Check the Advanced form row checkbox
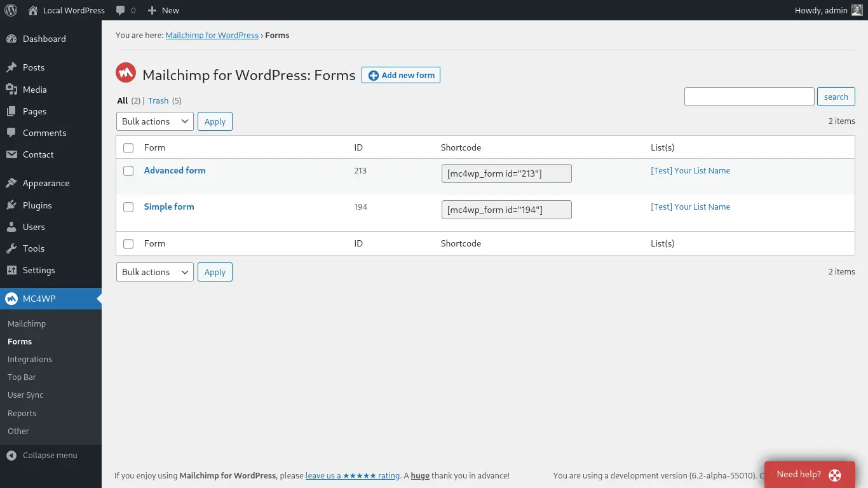The image size is (868, 488). click(x=128, y=171)
